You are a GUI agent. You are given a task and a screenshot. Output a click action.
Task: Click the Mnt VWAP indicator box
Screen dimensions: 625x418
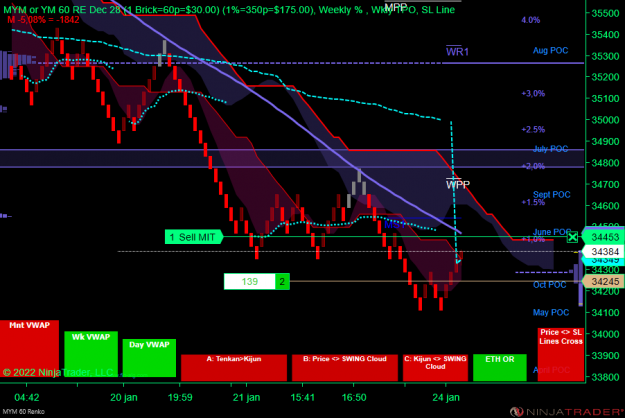(29, 349)
